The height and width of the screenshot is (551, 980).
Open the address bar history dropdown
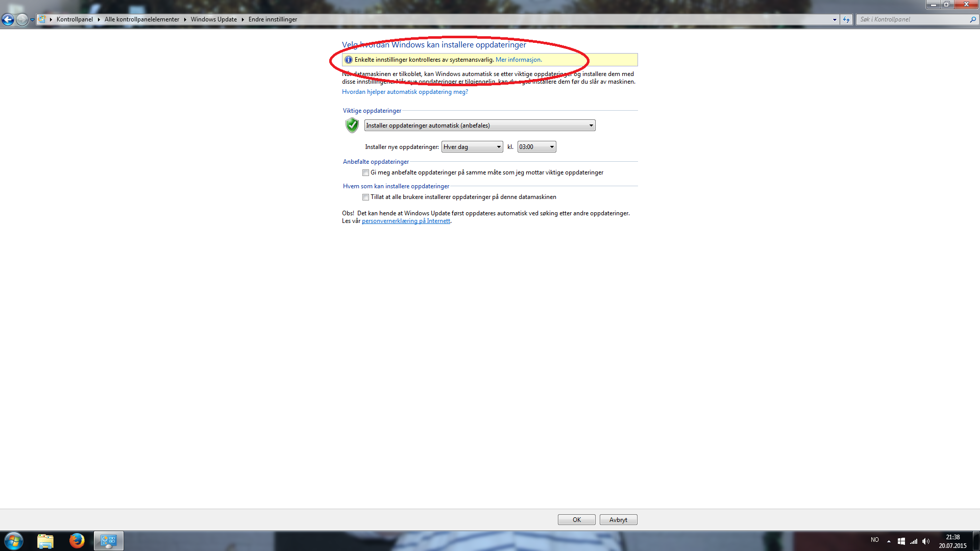click(x=835, y=19)
